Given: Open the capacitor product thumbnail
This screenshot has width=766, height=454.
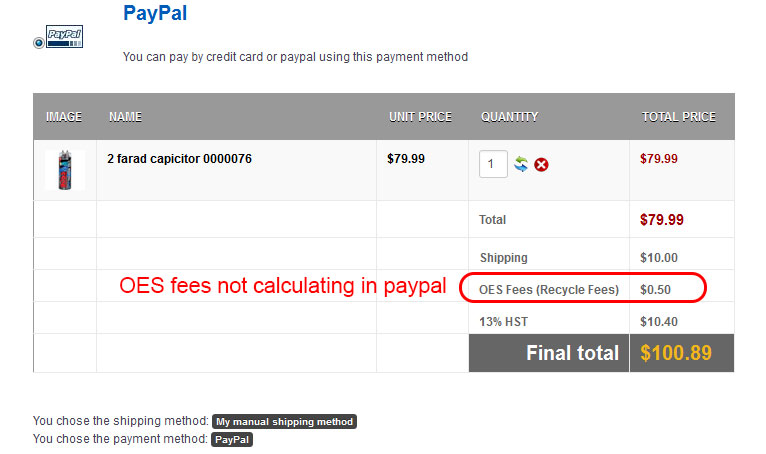Looking at the screenshot, I should coord(65,169).
